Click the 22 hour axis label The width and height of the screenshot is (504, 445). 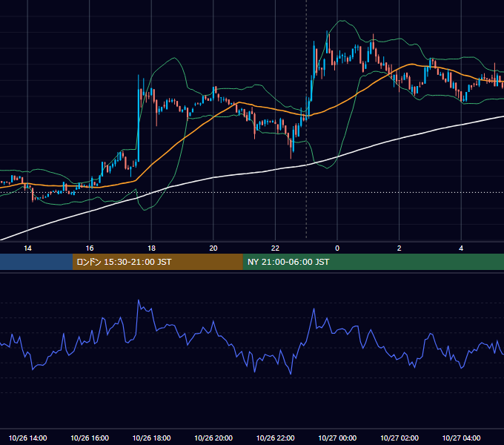275,248
